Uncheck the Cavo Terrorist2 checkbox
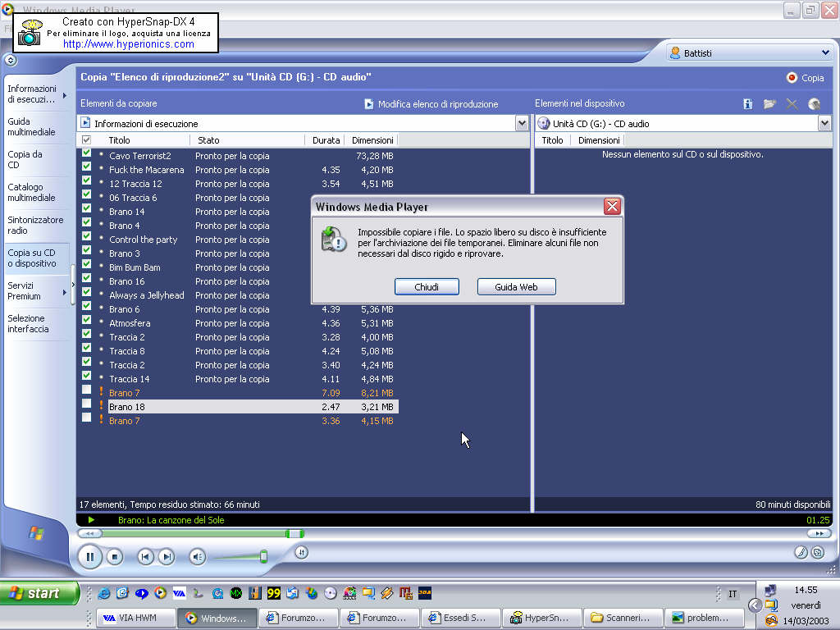840x630 pixels. tap(86, 153)
